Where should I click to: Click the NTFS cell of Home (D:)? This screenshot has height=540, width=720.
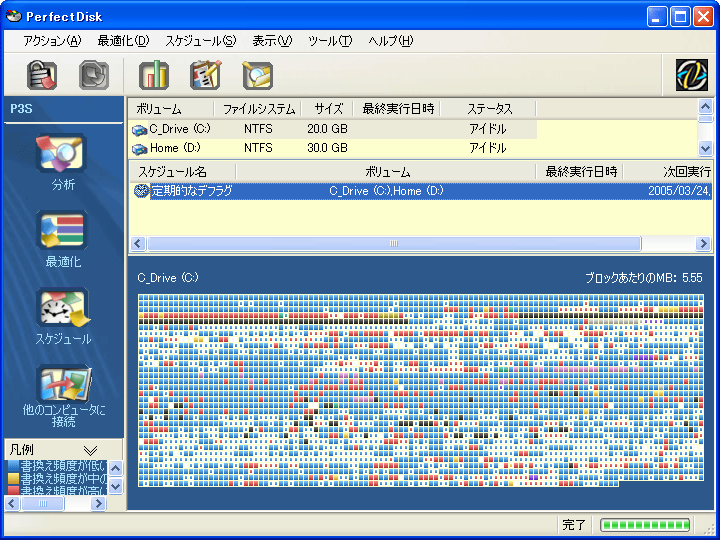(258, 148)
